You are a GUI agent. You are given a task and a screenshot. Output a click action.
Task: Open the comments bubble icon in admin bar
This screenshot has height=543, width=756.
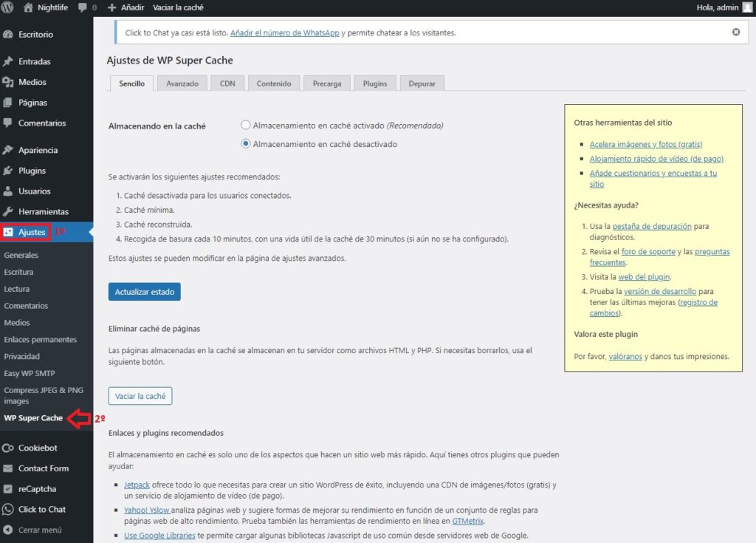tap(83, 7)
